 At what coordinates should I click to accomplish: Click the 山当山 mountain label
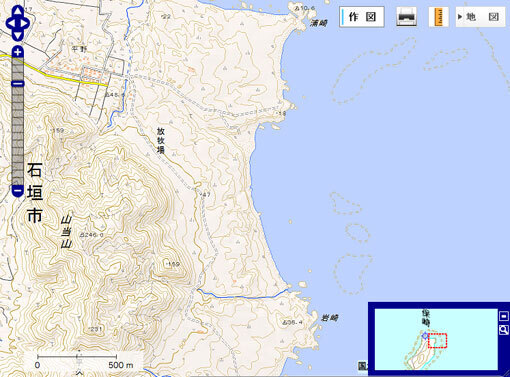[66, 232]
